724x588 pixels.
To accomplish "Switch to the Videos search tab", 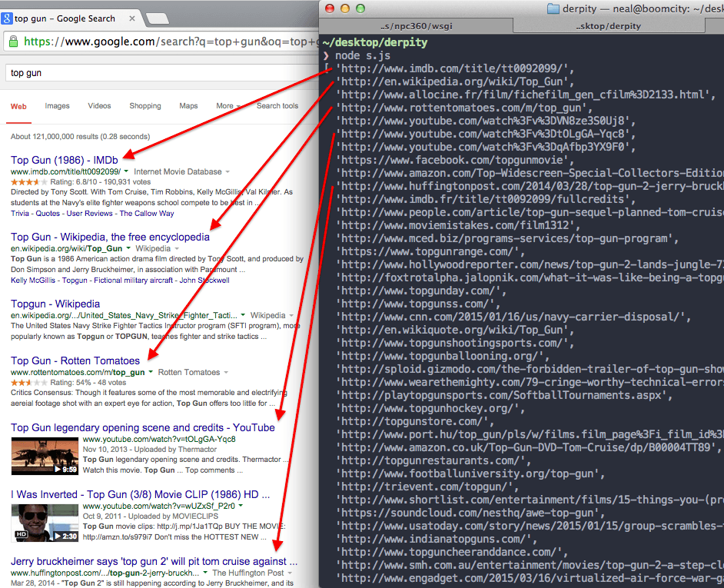I will 99,106.
